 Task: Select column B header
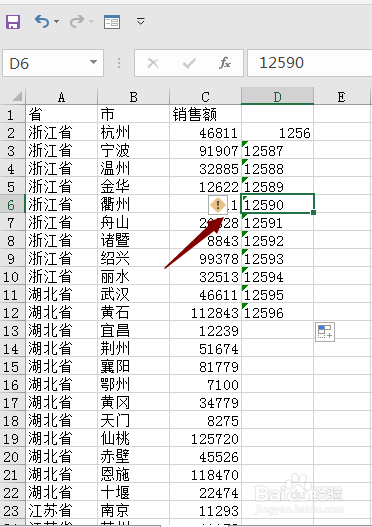(x=133, y=97)
